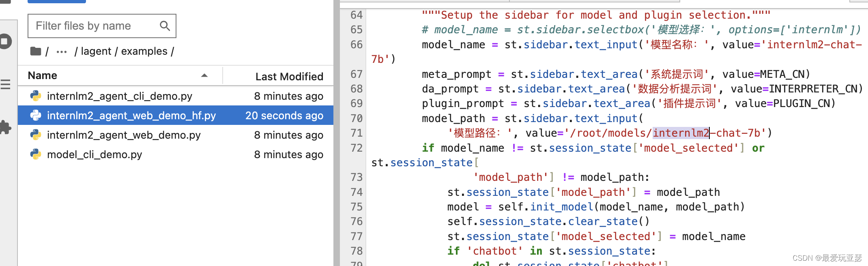Toggle the Name sort arrow
868x266 pixels.
coord(204,75)
